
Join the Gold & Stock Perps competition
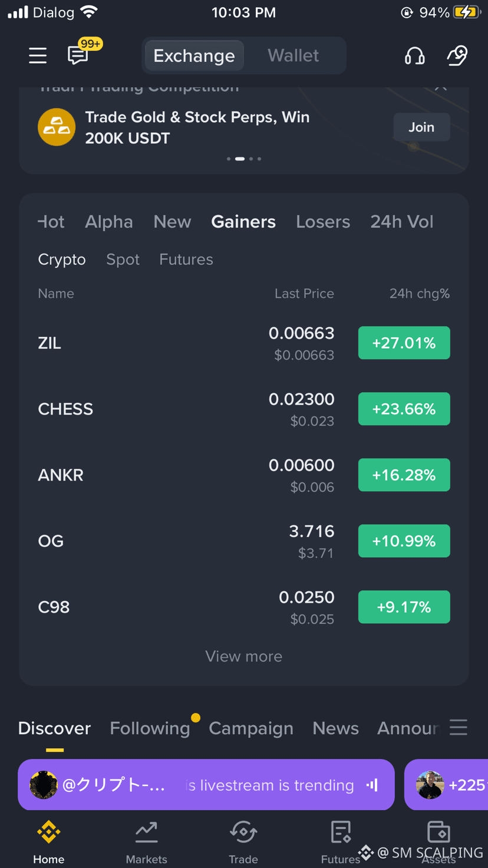point(421,127)
